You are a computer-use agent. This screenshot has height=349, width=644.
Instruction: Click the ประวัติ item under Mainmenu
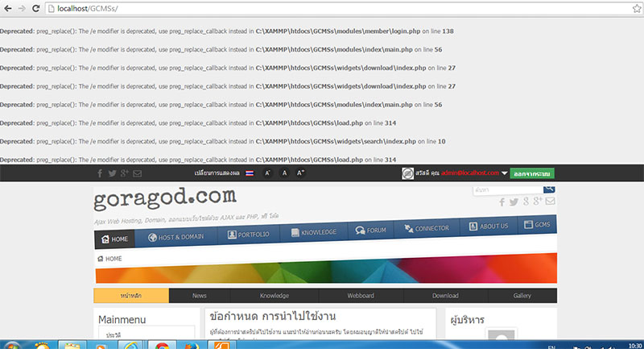(114, 335)
